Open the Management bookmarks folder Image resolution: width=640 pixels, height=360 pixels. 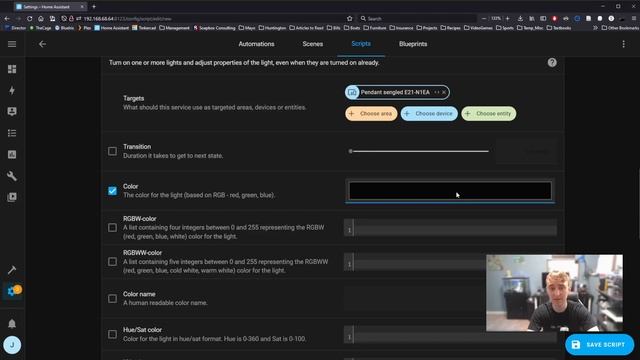pos(174,28)
